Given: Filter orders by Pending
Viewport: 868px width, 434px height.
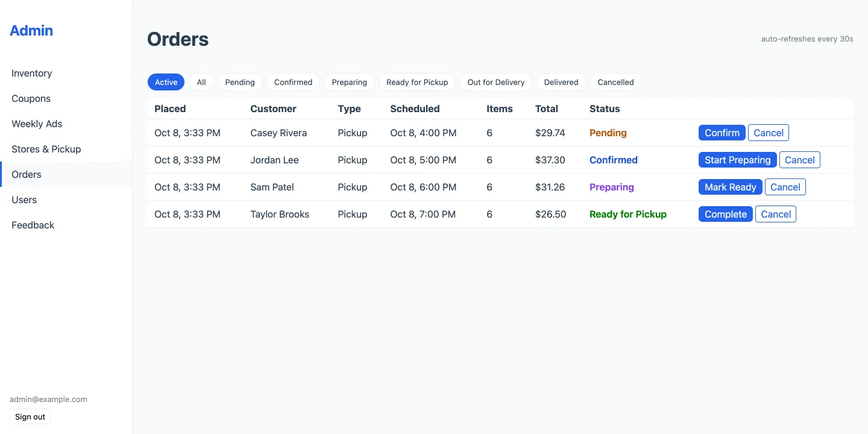Looking at the screenshot, I should coord(240,82).
